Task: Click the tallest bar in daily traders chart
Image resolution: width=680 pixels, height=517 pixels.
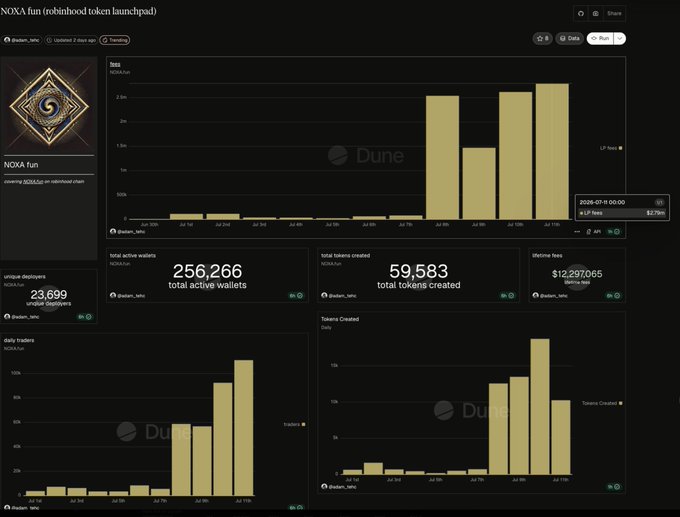Action: 244,428
